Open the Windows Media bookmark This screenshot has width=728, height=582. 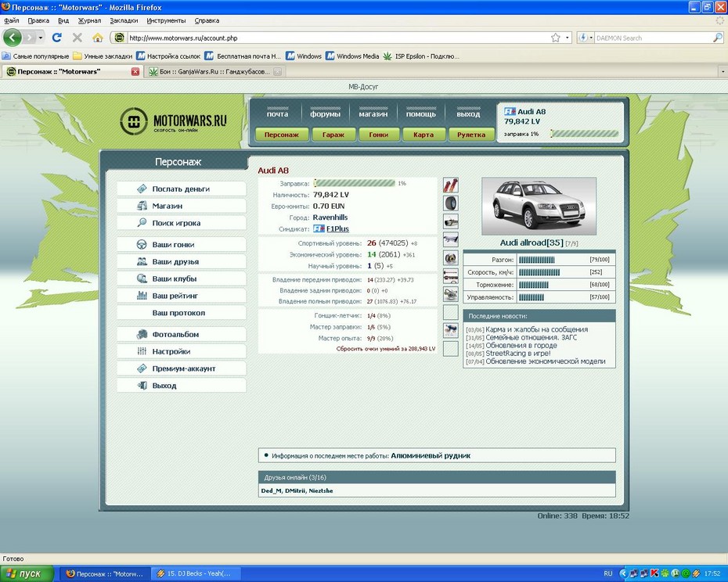click(352, 56)
